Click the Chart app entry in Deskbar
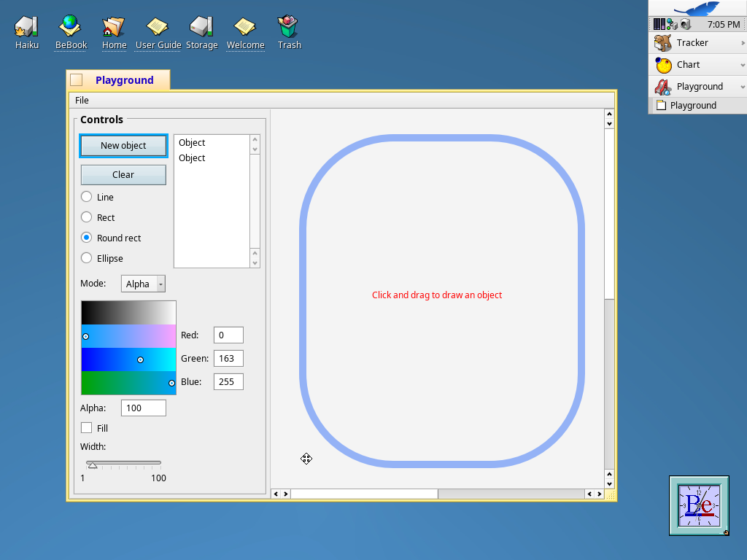This screenshot has width=747, height=560. pos(697,65)
